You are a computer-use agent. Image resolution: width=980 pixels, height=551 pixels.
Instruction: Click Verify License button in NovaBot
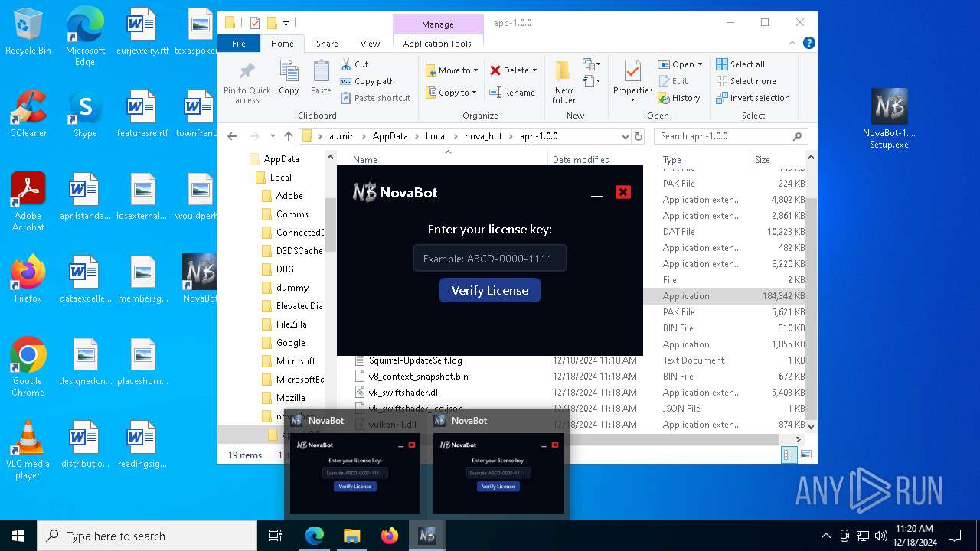tap(490, 290)
